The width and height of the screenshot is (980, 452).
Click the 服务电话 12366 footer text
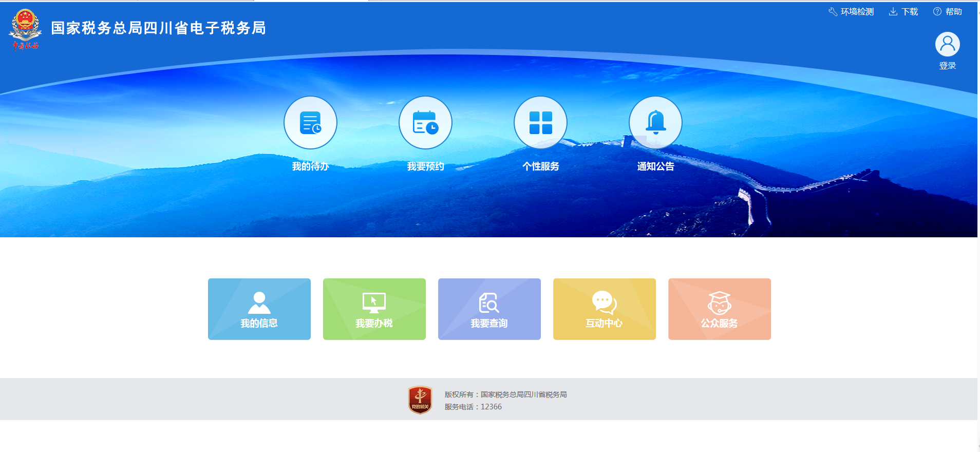473,407
